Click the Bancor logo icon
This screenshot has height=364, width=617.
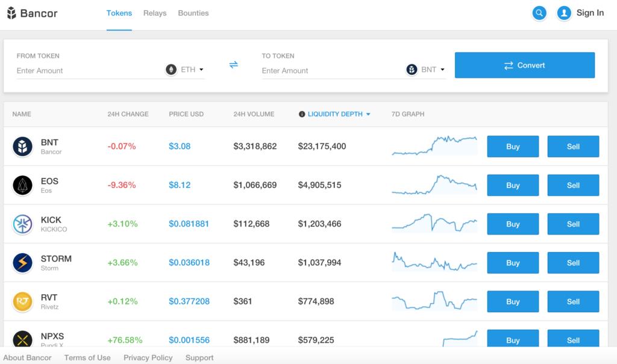tap(11, 13)
